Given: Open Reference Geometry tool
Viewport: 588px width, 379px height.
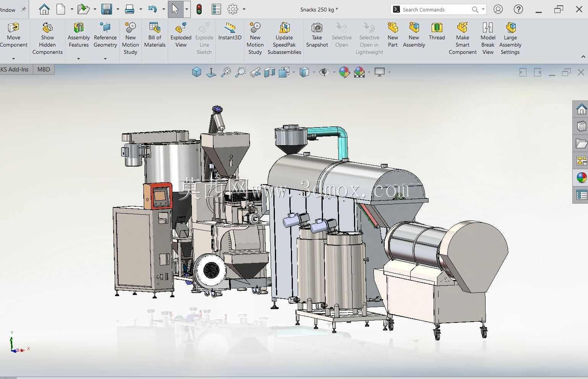Looking at the screenshot, I should tap(105, 35).
